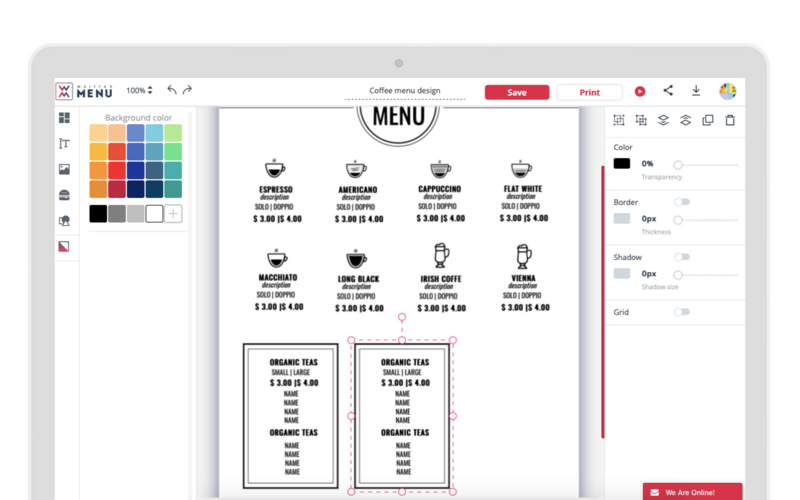Enable the Shadow toggle
The image size is (800, 500).
click(682, 257)
